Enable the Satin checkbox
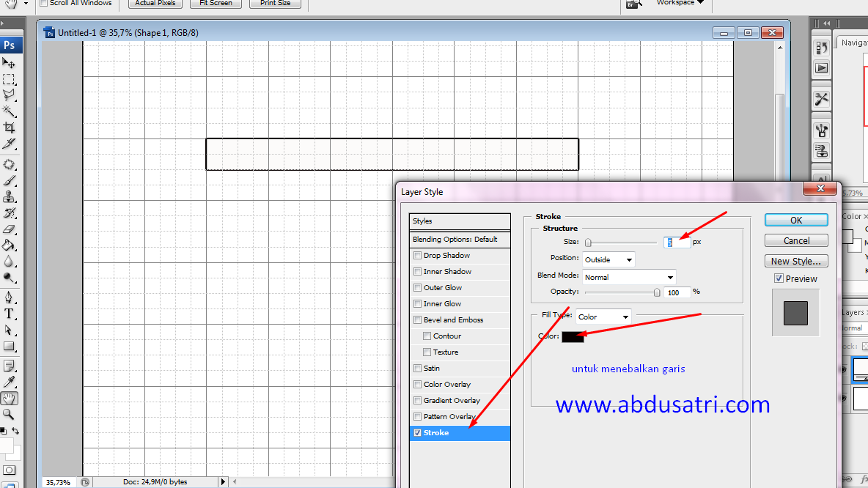This screenshot has width=868, height=488. 417,368
